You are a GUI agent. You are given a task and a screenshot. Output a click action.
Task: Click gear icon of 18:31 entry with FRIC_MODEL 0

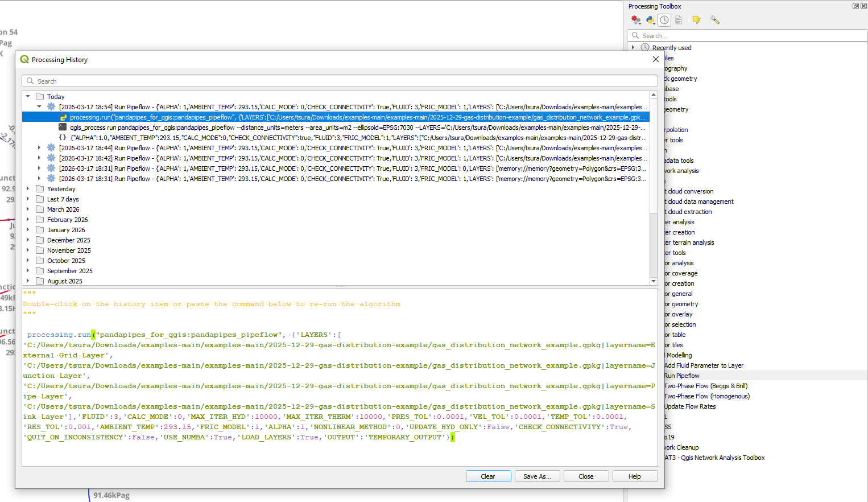(x=51, y=168)
